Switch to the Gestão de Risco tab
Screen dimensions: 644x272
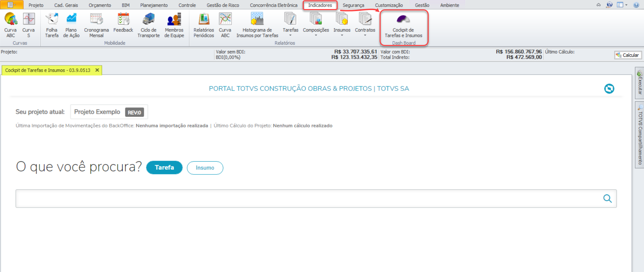pos(223,5)
